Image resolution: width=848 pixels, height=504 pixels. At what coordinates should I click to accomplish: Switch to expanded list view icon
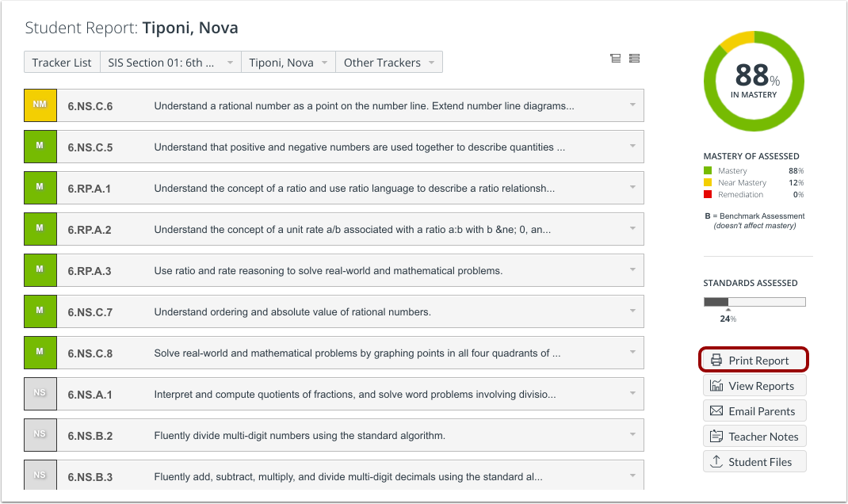tap(634, 58)
